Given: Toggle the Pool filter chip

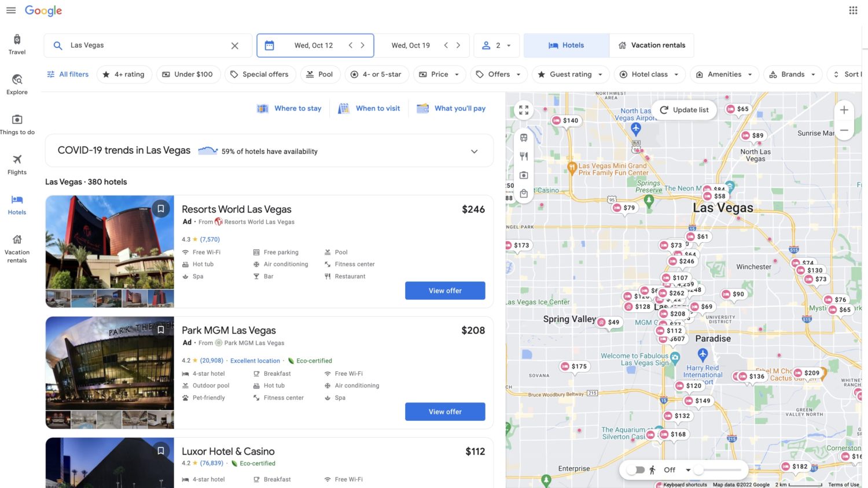Looking at the screenshot, I should point(320,74).
